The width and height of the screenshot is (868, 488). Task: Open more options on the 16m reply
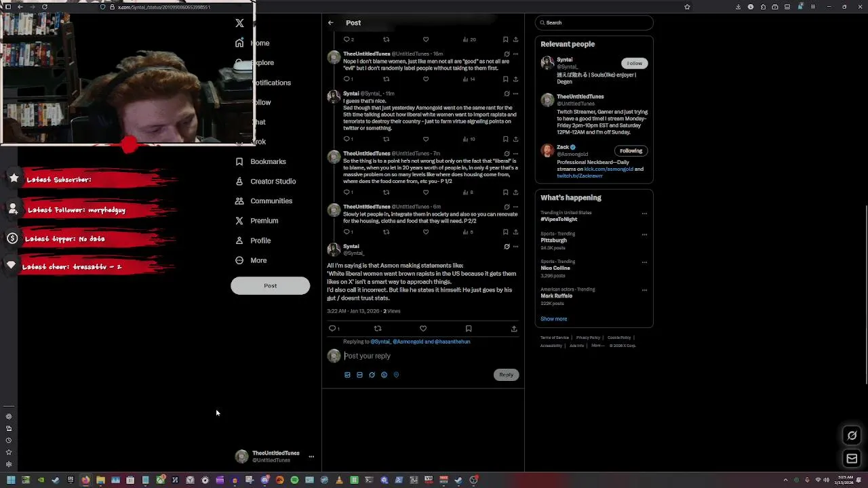point(515,54)
